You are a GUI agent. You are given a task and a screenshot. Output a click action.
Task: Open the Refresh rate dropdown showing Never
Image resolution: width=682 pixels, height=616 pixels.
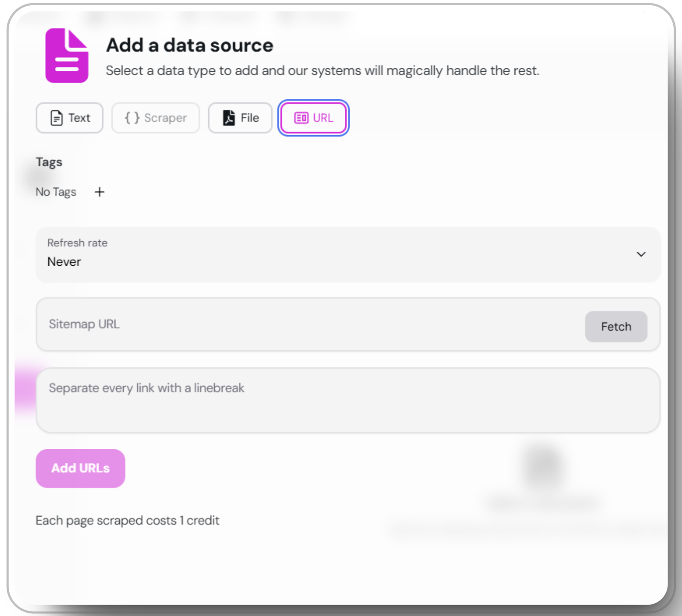point(348,255)
